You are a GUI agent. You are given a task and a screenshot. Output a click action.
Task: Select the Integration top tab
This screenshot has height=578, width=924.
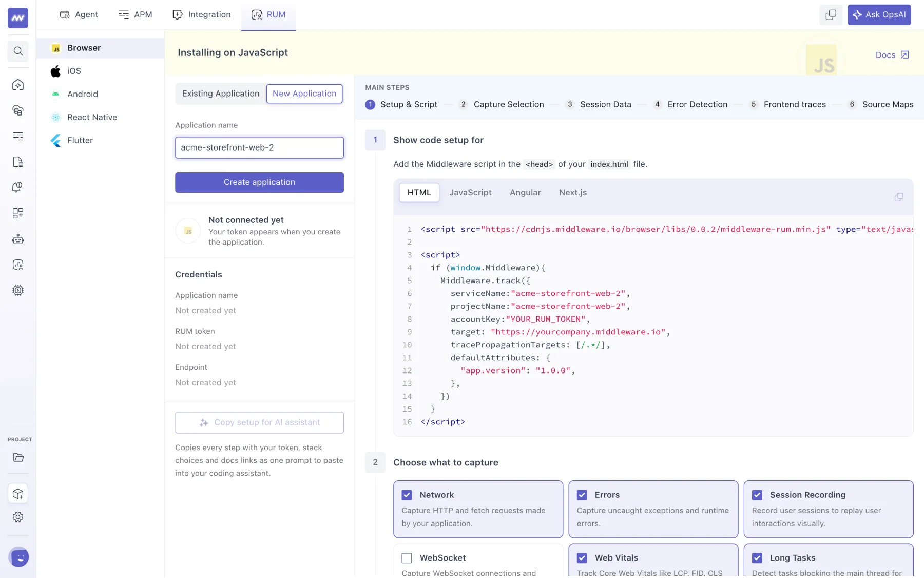pyautogui.click(x=202, y=15)
